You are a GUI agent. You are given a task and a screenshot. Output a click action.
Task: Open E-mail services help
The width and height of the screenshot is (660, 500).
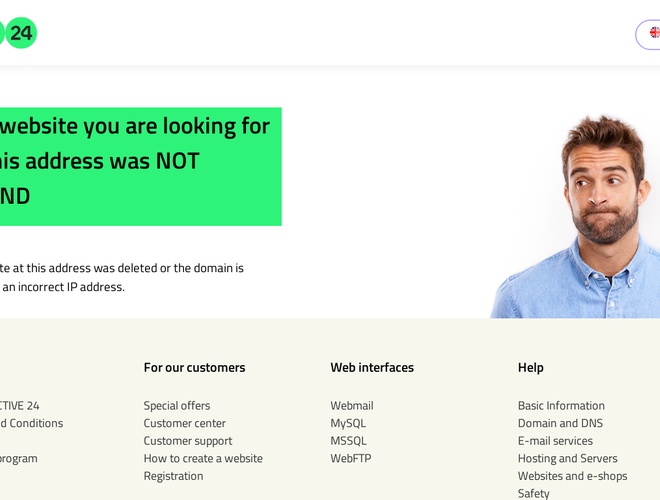point(555,441)
